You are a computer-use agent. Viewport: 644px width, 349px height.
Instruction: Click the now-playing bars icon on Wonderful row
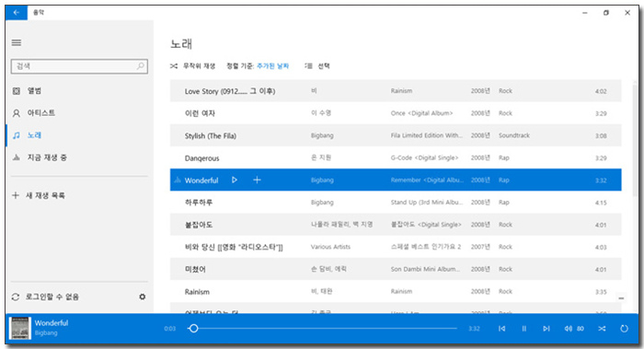point(178,180)
